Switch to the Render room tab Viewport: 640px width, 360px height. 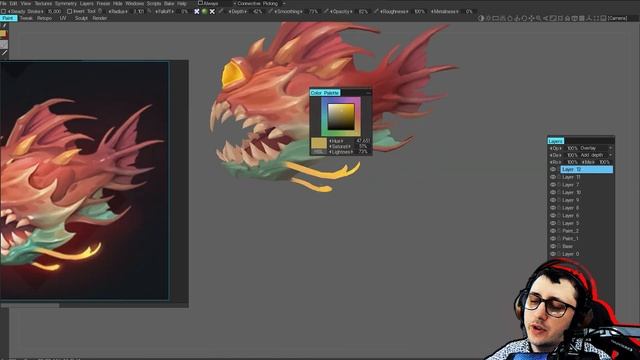[100, 18]
